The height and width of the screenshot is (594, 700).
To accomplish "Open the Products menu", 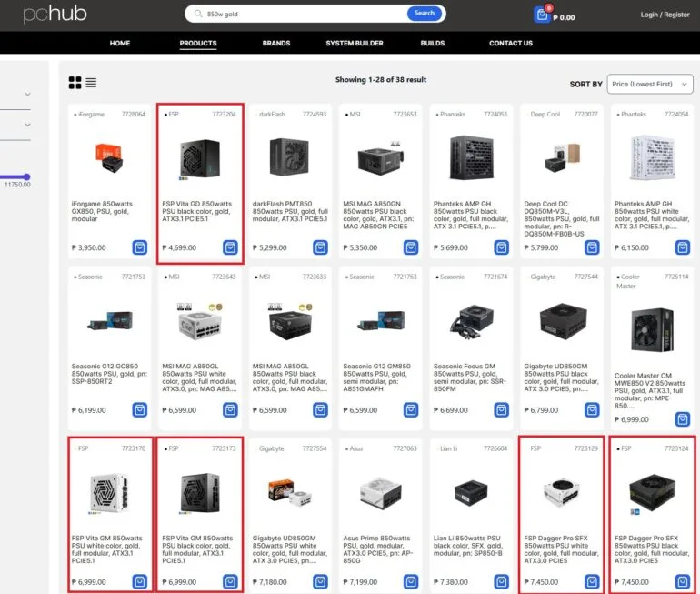I will [x=198, y=44].
